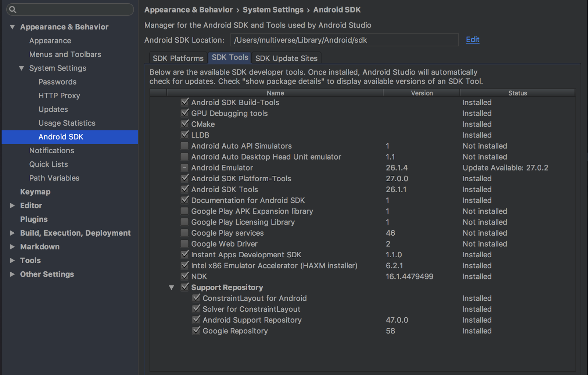Uncheck Android SDK Platform-Tools
Screen dimensions: 588x375
[185, 178]
